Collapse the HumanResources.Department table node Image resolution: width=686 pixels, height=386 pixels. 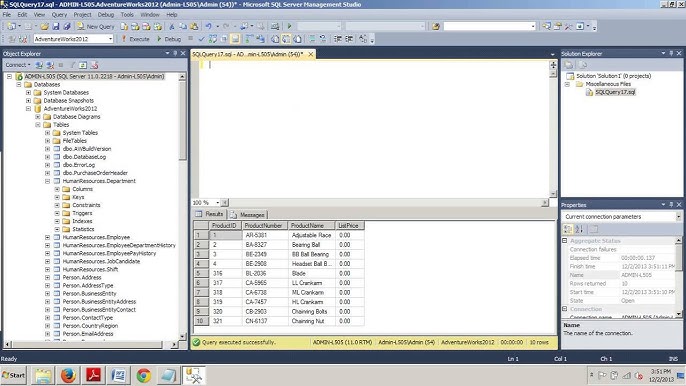(x=47, y=181)
